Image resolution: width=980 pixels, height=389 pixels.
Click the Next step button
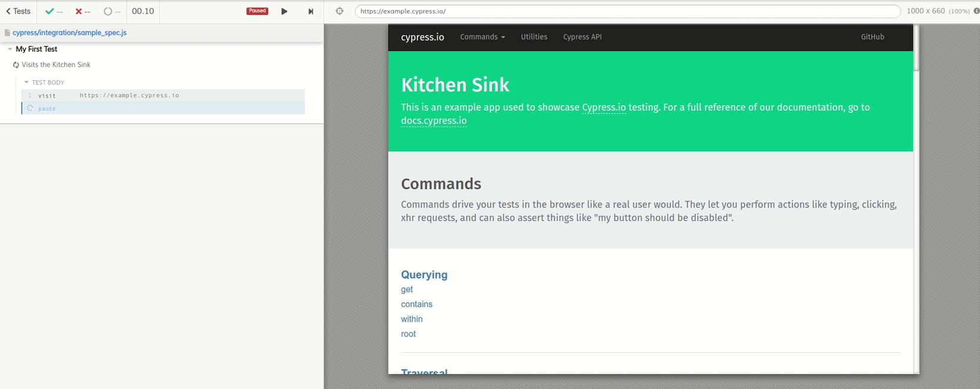(x=311, y=11)
